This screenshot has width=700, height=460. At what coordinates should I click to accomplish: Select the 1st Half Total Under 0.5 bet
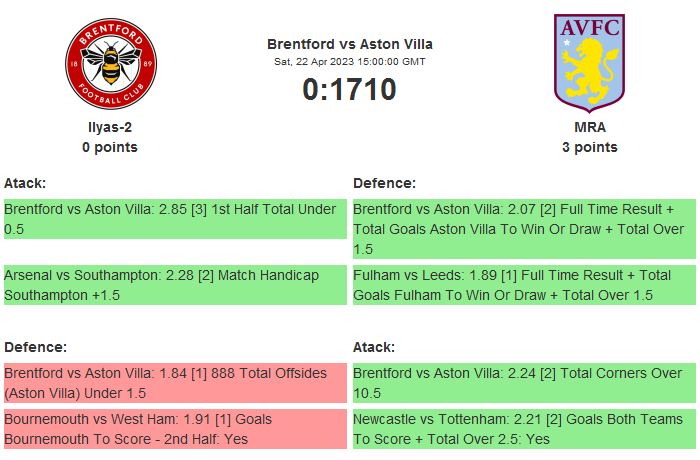175,219
